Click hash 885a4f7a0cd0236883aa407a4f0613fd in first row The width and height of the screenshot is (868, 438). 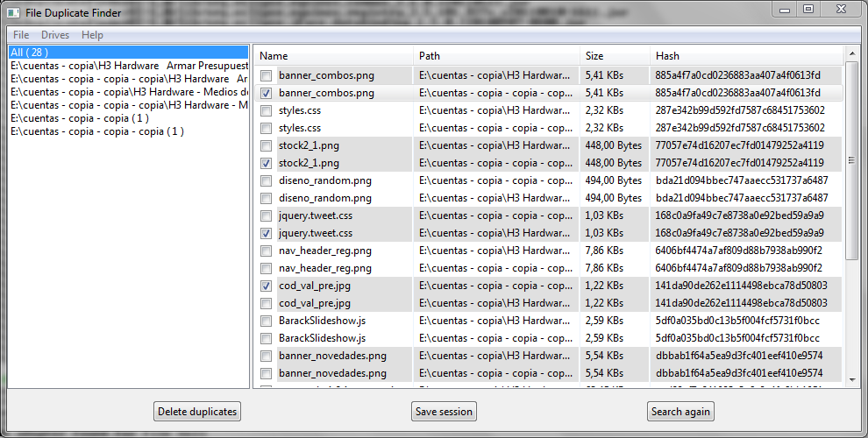(x=738, y=75)
